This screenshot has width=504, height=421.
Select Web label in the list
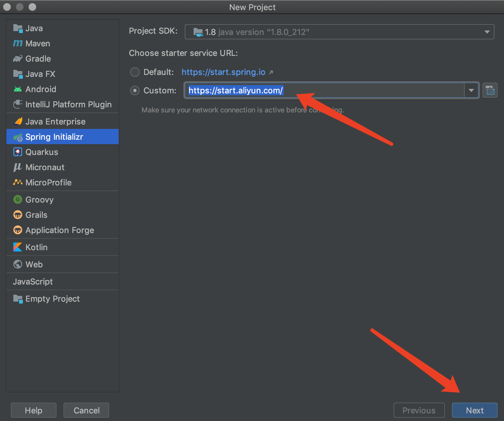click(34, 264)
